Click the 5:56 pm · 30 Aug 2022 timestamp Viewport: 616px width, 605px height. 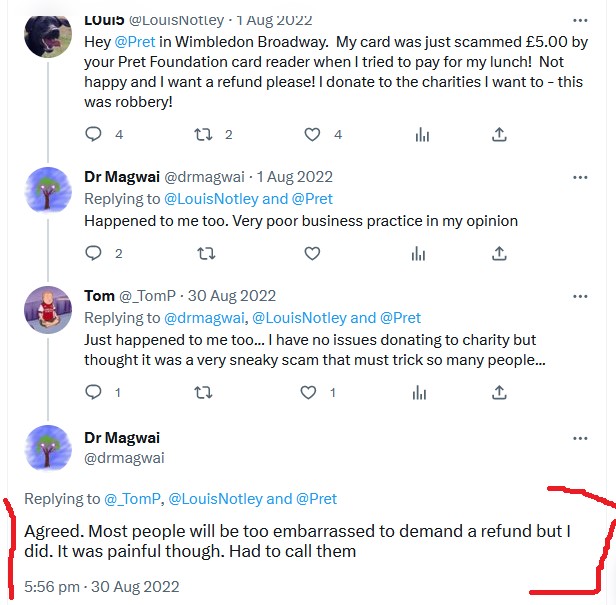pos(101,587)
